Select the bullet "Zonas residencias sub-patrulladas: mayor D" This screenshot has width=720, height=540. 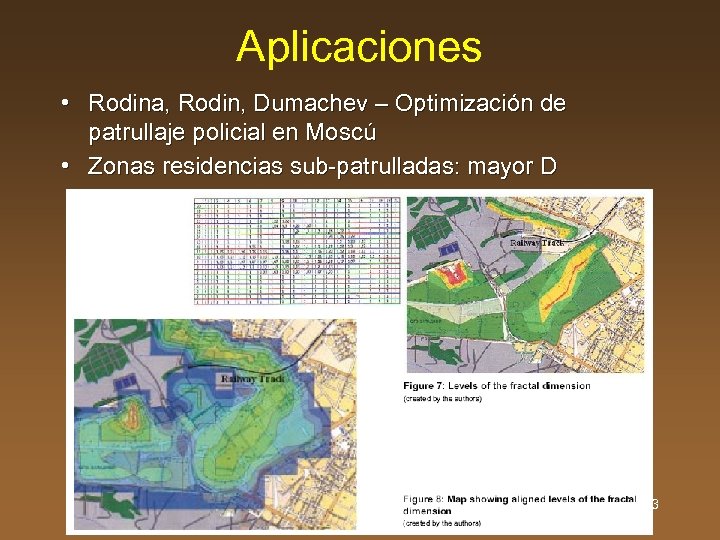click(322, 166)
